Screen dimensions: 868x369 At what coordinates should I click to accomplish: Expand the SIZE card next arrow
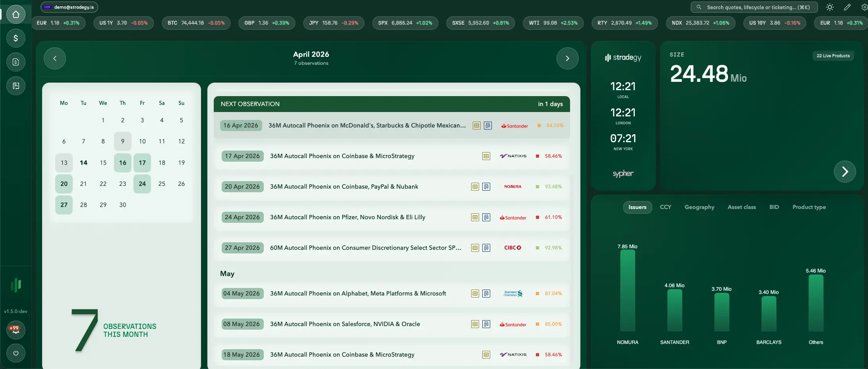click(845, 172)
